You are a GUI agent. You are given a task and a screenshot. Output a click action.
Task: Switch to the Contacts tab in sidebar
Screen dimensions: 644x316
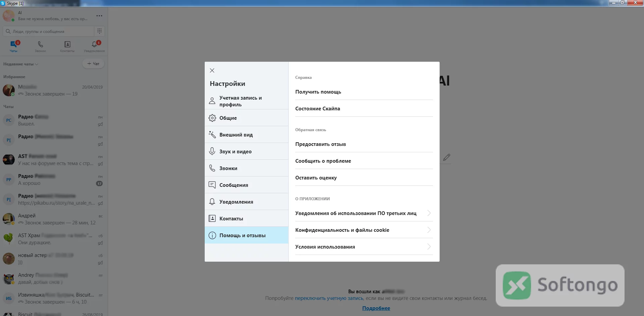point(67,46)
